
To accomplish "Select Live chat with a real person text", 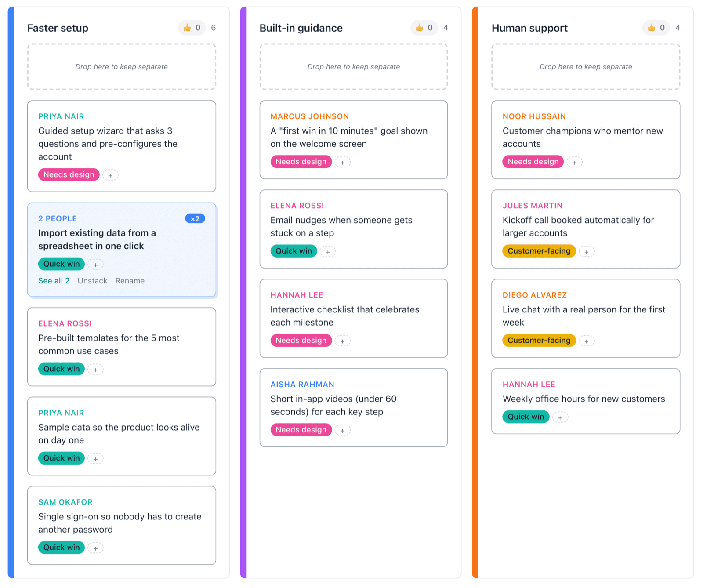I will click(584, 316).
